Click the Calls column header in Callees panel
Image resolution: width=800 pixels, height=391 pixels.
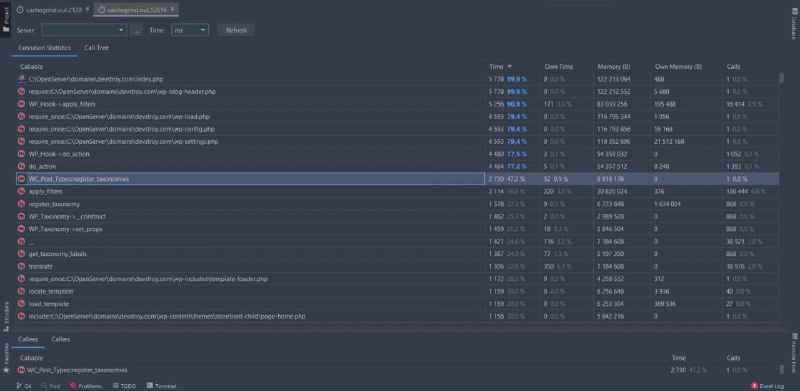(733, 358)
